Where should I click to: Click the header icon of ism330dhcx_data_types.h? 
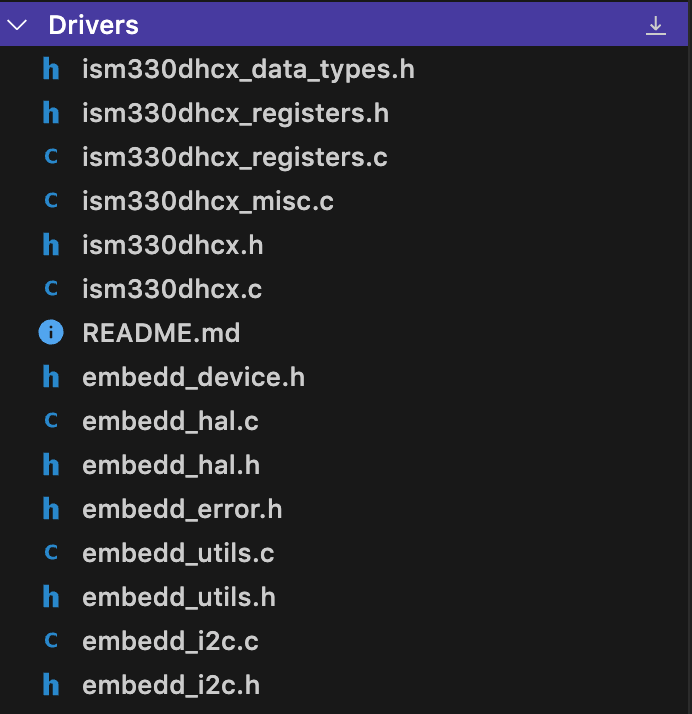pyautogui.click(x=50, y=69)
